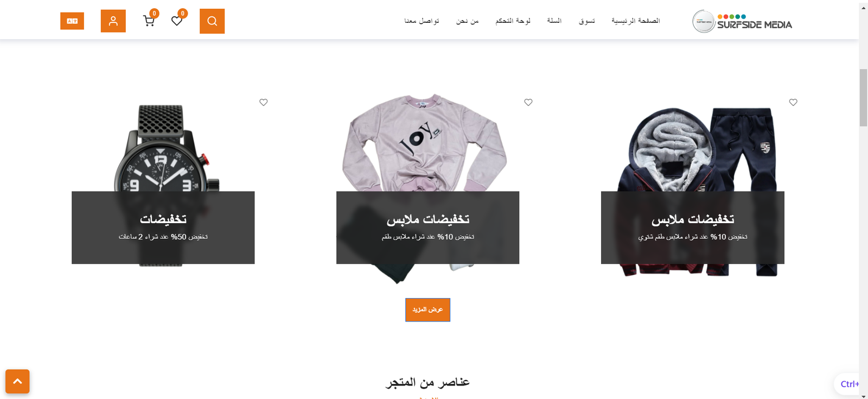This screenshot has height=399, width=868.
Task: Switch language with the orange language icon
Action: pos(72,21)
